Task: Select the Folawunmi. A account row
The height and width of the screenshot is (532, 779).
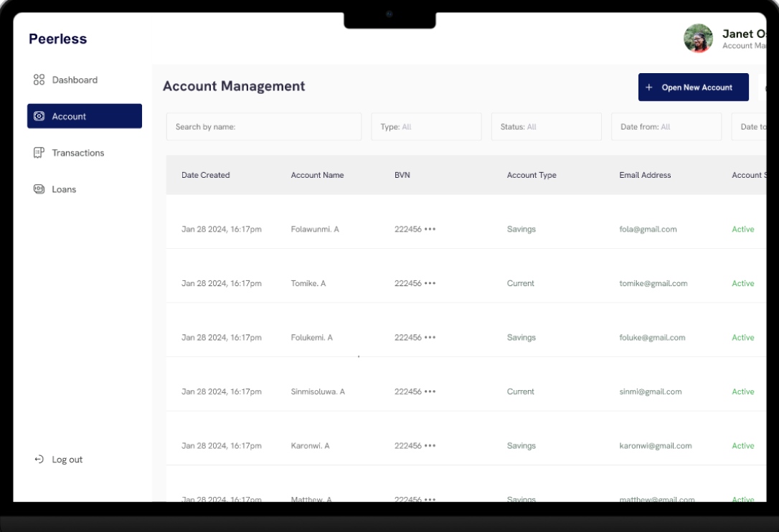Action: [315, 229]
